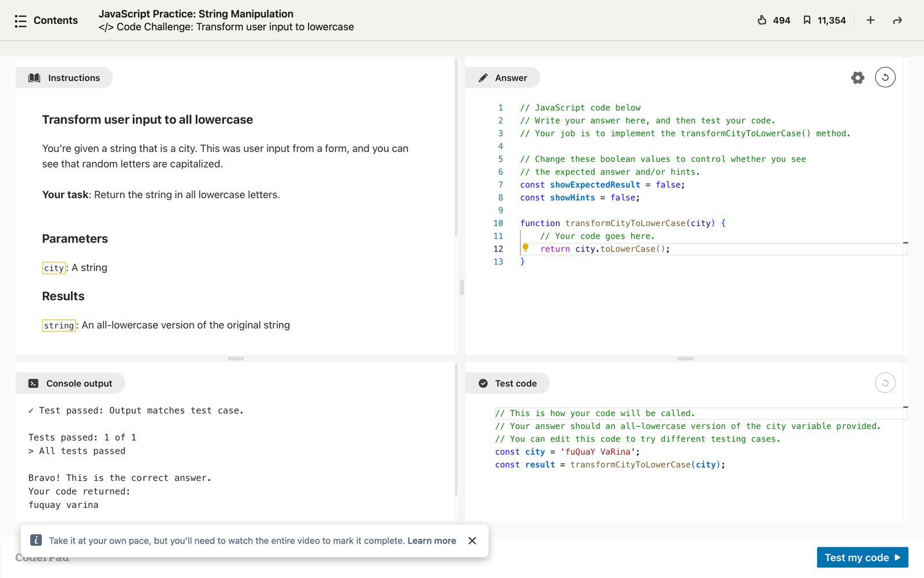Open the Learn more link
Image resolution: width=924 pixels, height=578 pixels.
[431, 541]
